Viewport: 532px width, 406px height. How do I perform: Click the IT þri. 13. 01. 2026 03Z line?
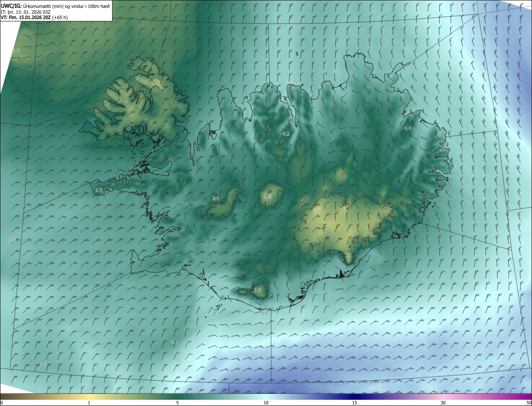tap(26, 12)
